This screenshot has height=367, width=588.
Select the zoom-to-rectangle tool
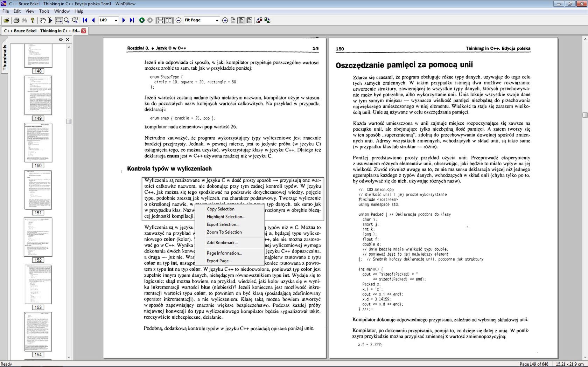click(x=75, y=20)
